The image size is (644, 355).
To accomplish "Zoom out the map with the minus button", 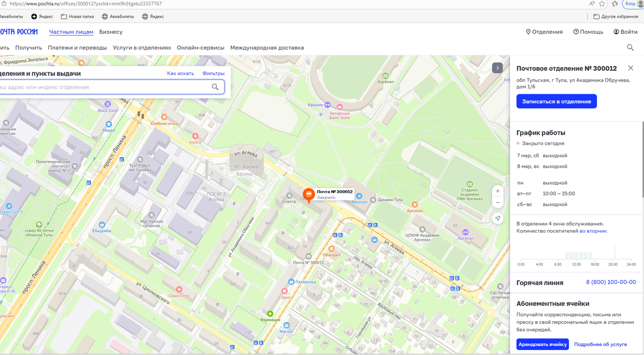I will (x=497, y=203).
